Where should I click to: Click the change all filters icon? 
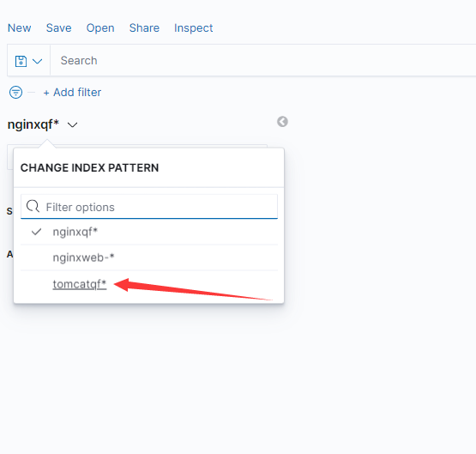(15, 92)
